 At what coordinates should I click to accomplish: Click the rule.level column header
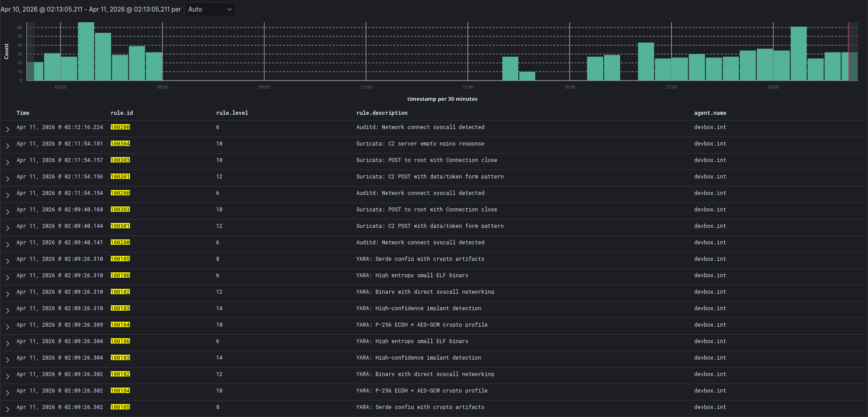click(232, 113)
